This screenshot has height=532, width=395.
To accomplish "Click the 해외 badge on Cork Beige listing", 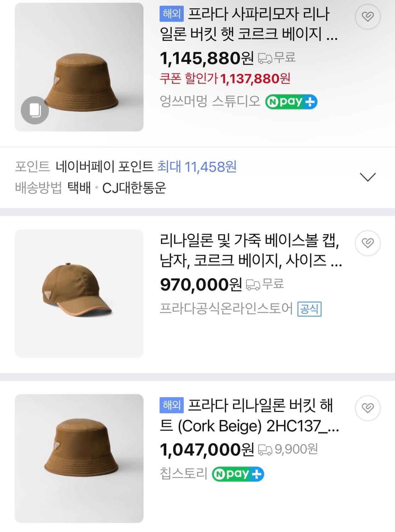I will click(x=172, y=405).
